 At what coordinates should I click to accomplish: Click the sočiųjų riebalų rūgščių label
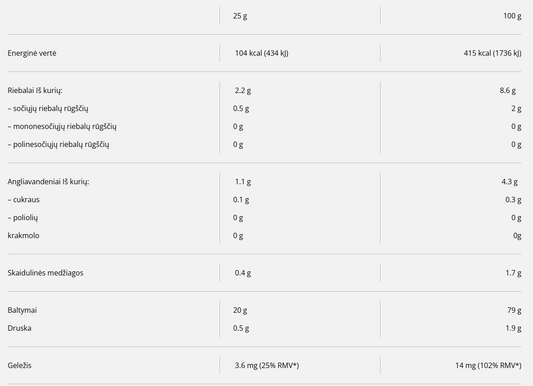click(48, 108)
